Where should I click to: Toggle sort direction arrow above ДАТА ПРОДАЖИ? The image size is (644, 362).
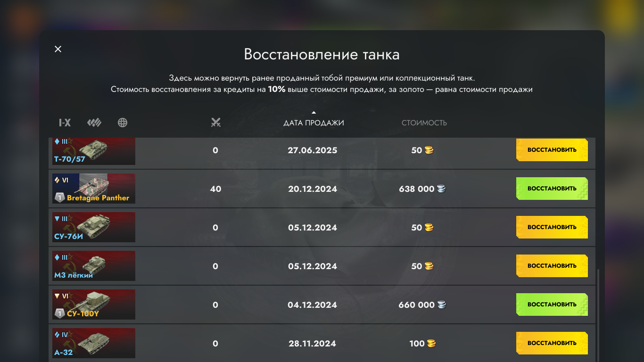coord(314,113)
